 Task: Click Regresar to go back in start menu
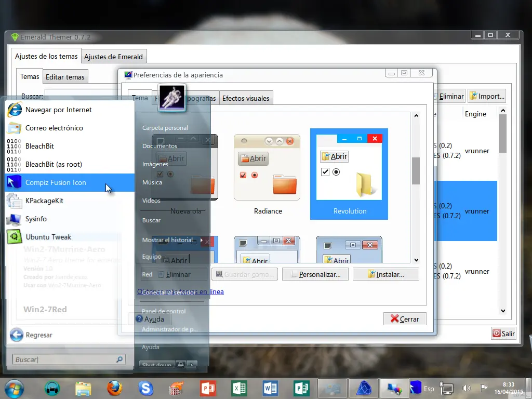click(31, 335)
